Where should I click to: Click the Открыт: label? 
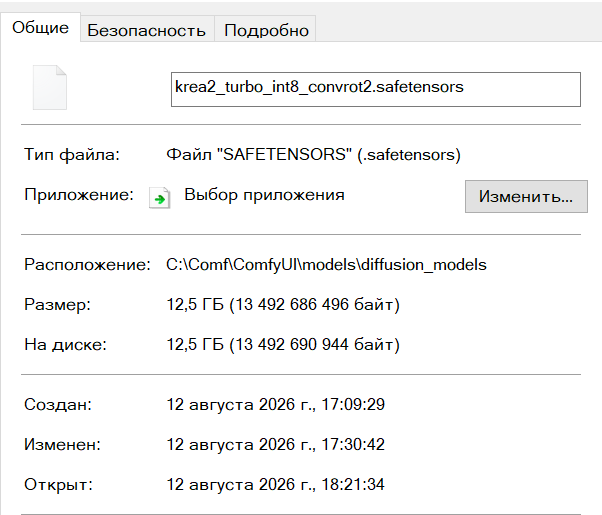[58, 484]
